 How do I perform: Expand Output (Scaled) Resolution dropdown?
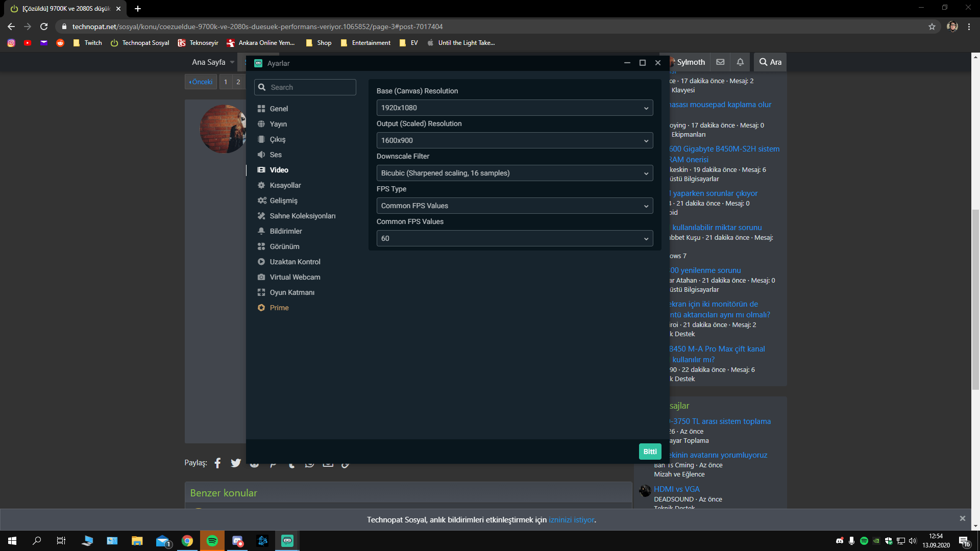[514, 140]
